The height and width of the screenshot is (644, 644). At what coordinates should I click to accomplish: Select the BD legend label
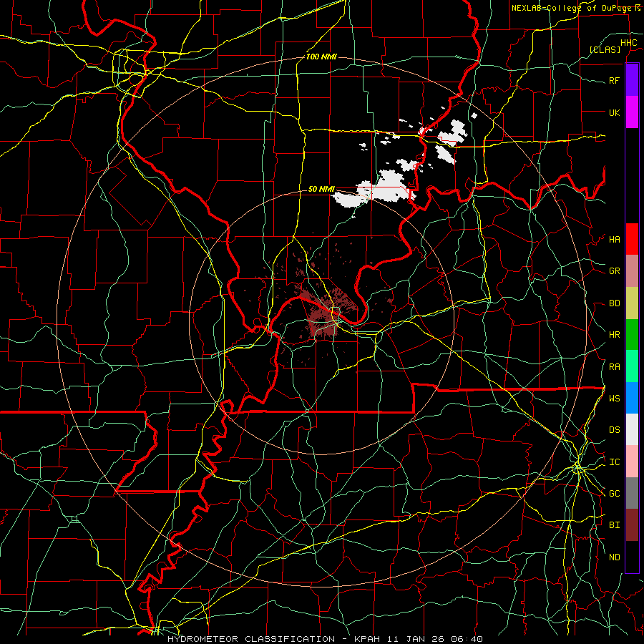(614, 303)
